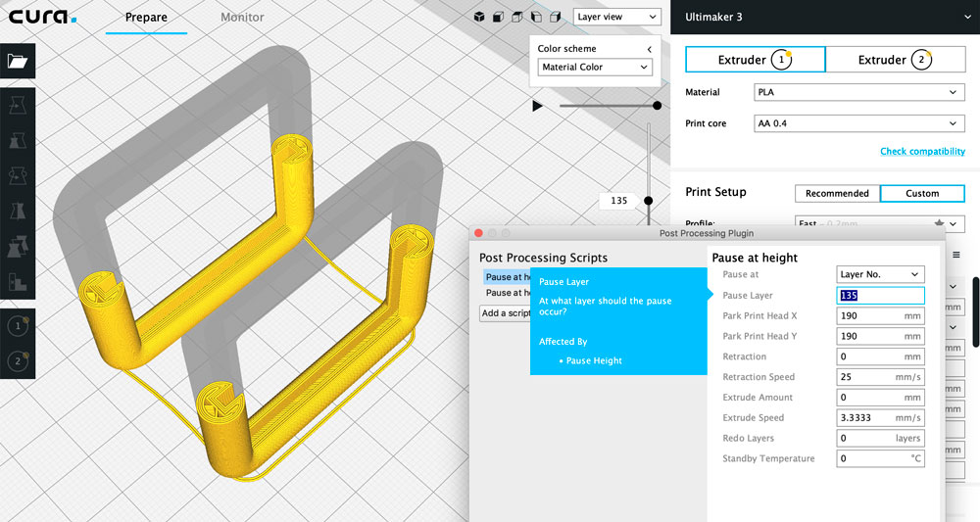Click the Retraction Speed field
Screen dimensions: 980x522
click(x=880, y=376)
